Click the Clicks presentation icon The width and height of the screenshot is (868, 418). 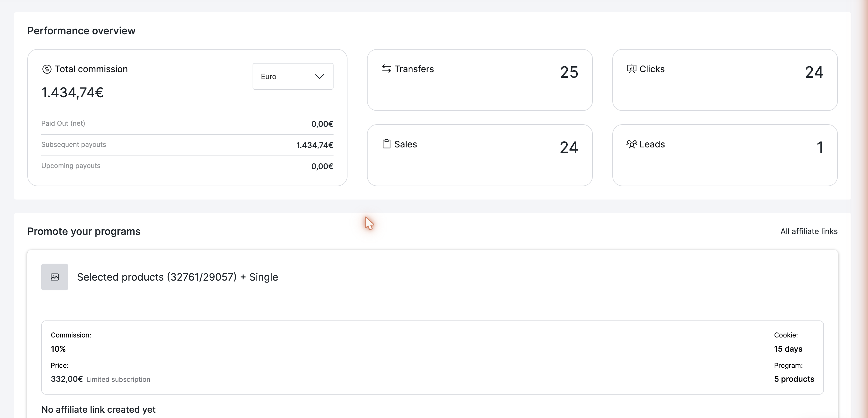[x=632, y=69]
